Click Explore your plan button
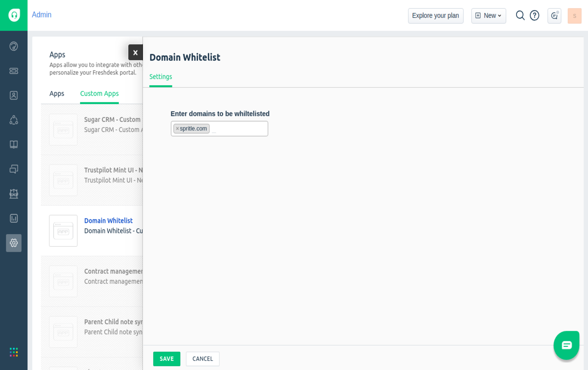 (436, 16)
